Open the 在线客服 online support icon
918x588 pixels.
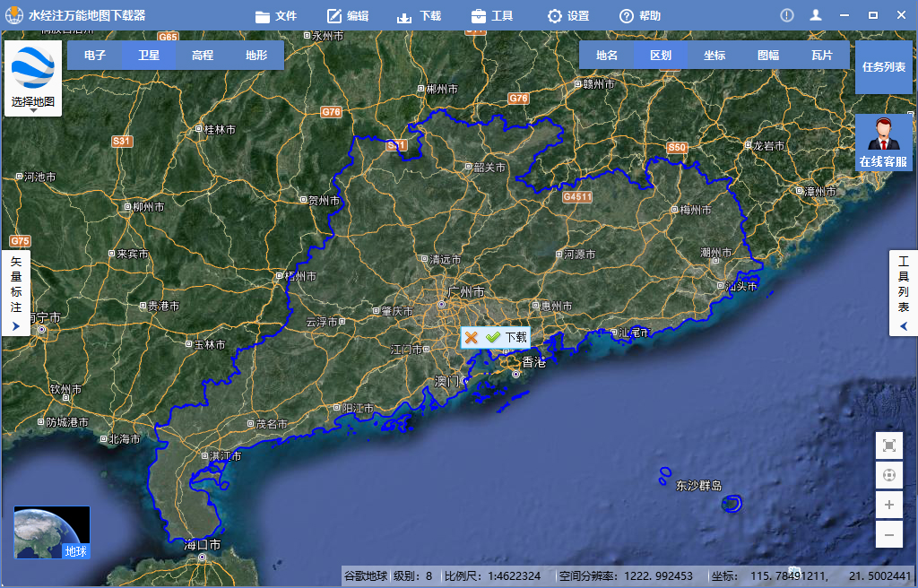(883, 143)
